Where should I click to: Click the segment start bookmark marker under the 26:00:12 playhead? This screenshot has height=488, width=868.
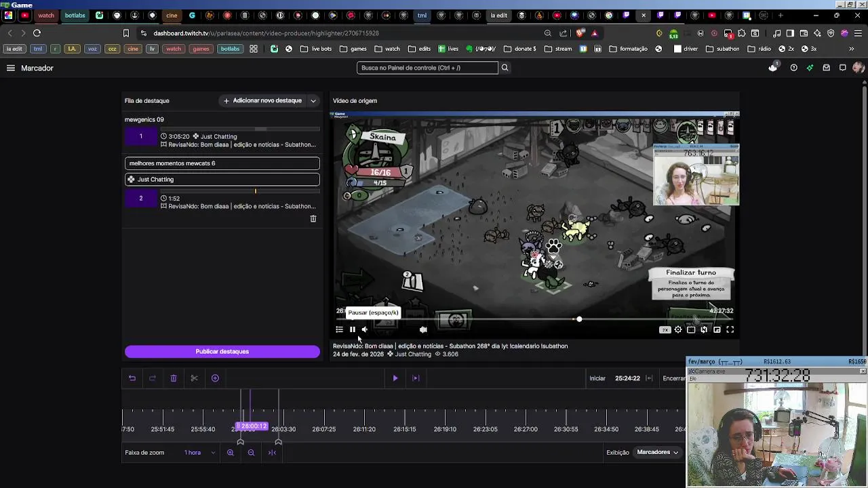tap(240, 442)
